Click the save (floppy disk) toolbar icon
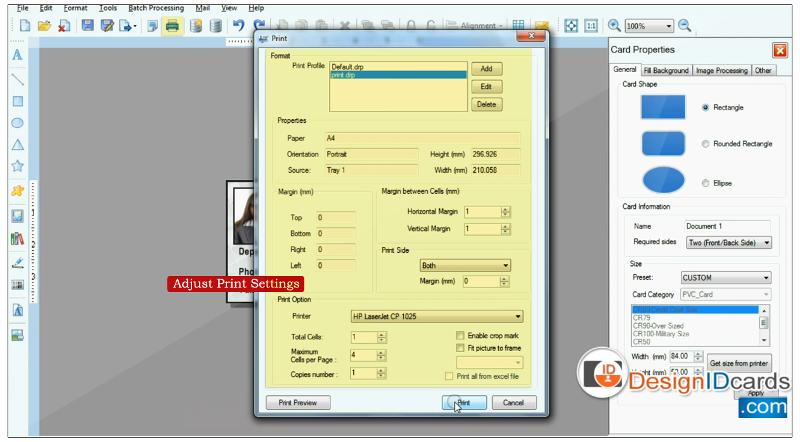The image size is (800, 442). (88, 26)
